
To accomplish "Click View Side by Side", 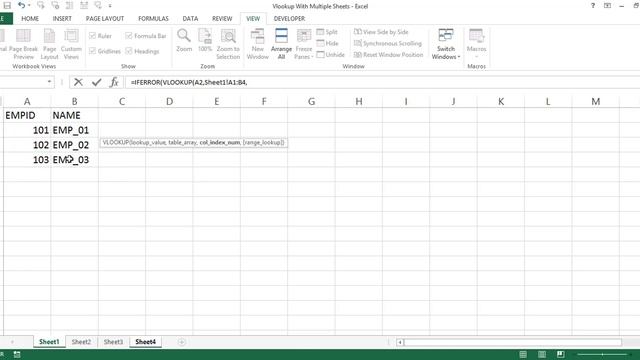I will 381,32.
